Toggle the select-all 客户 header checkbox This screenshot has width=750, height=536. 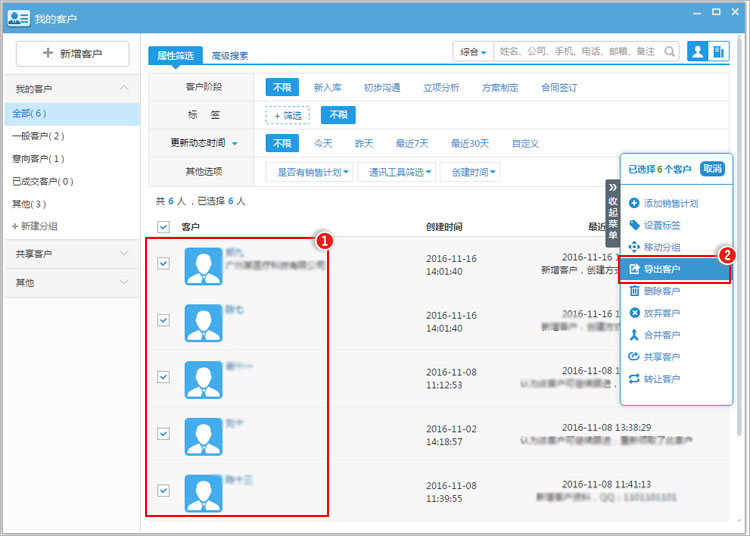(164, 227)
